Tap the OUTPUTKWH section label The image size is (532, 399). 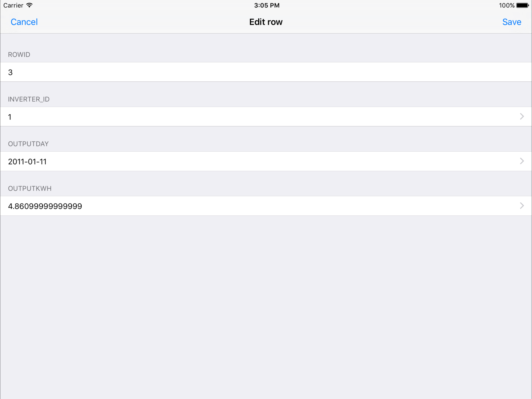point(30,188)
